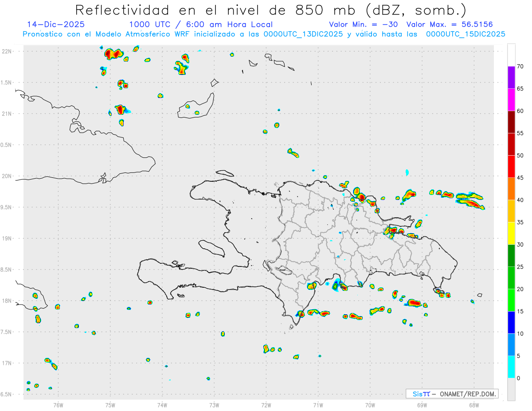Click the '17N' latitude label
This screenshot has height=411, width=532.
pyautogui.click(x=7, y=363)
